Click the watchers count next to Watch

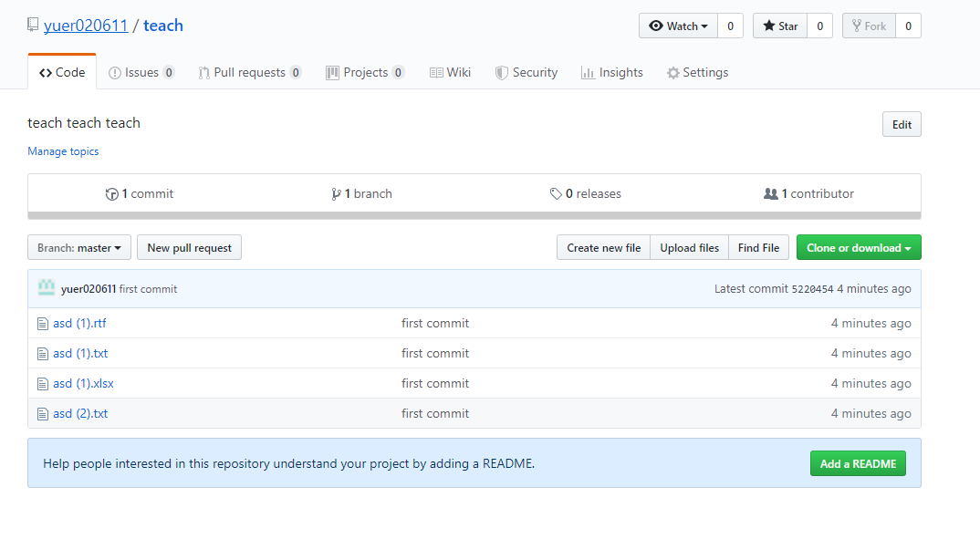coord(730,26)
